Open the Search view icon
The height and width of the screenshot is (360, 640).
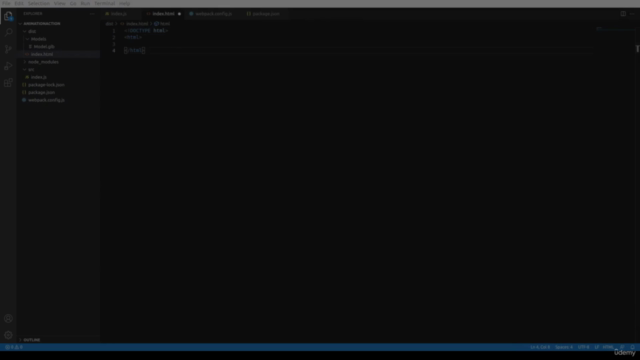[x=8, y=32]
